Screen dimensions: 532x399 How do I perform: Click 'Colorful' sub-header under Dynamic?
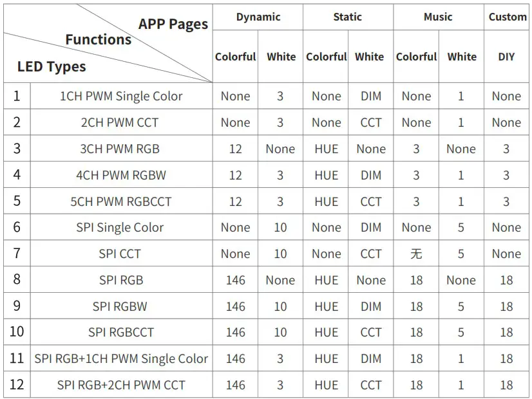(236, 57)
